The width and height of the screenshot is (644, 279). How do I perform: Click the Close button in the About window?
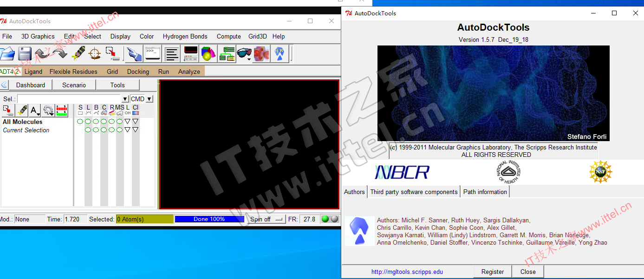point(528,272)
